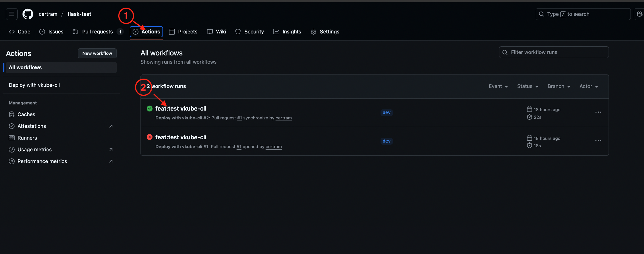Expand the Event filter dropdown
Viewport: 644px width, 254px height.
pos(498,86)
